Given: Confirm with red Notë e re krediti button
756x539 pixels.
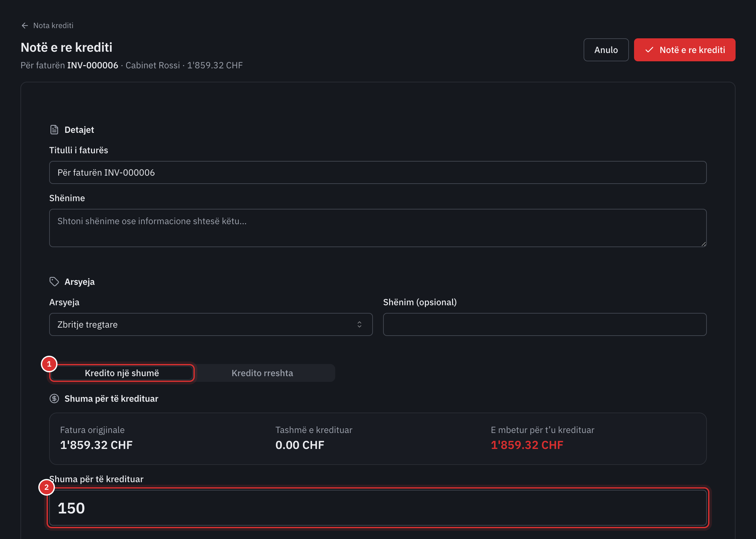Looking at the screenshot, I should point(685,50).
